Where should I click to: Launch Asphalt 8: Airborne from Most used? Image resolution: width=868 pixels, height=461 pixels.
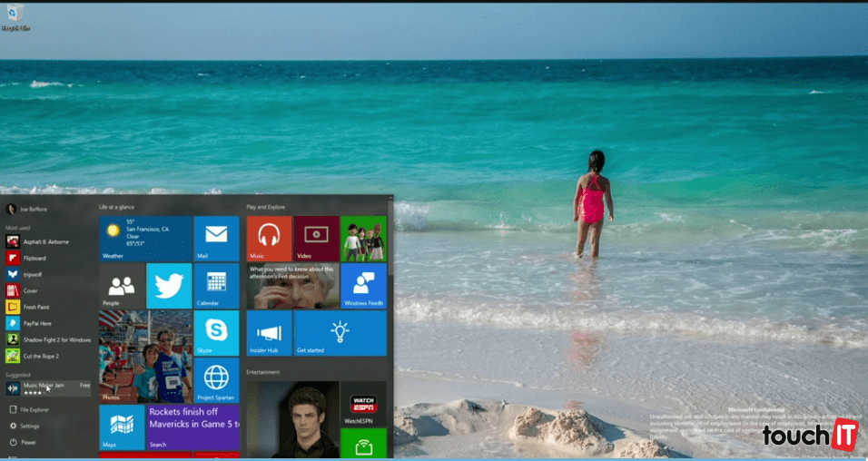(45, 241)
